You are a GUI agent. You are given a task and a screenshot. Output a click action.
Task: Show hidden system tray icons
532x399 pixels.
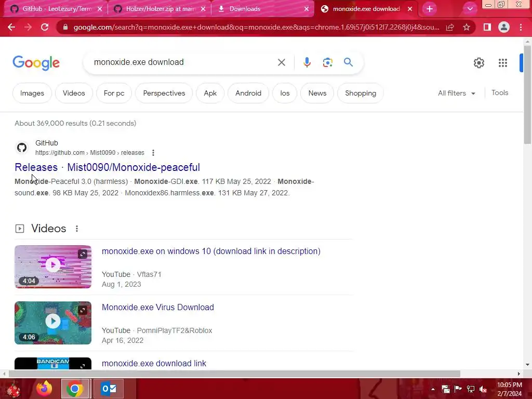433,389
